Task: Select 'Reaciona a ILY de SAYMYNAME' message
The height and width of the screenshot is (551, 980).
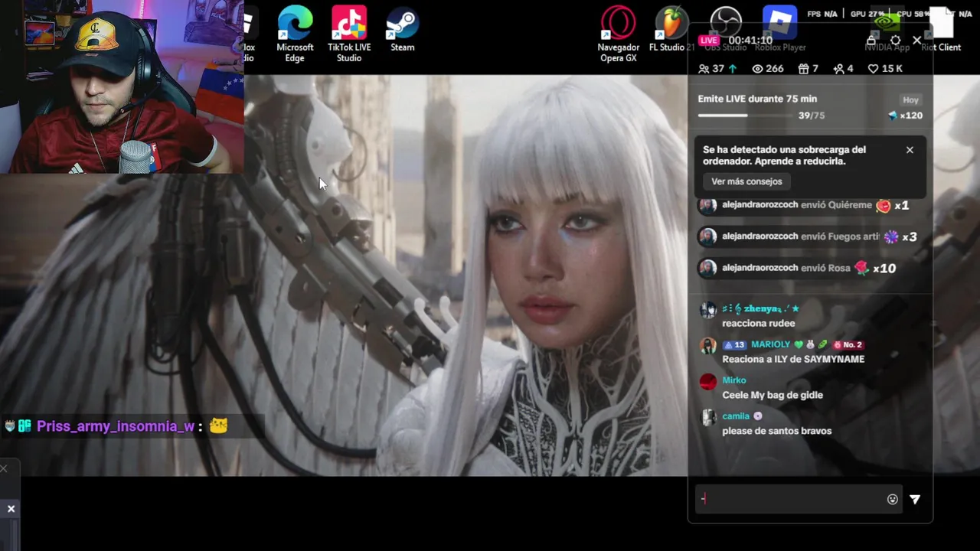Action: point(793,359)
